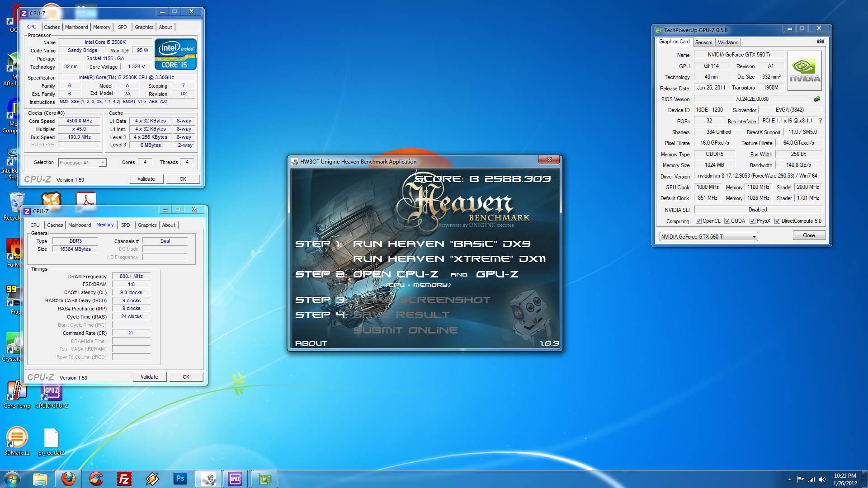Switch to HWBOT Heaven taskbar button
Screen dimensions: 868x488
tap(208, 479)
